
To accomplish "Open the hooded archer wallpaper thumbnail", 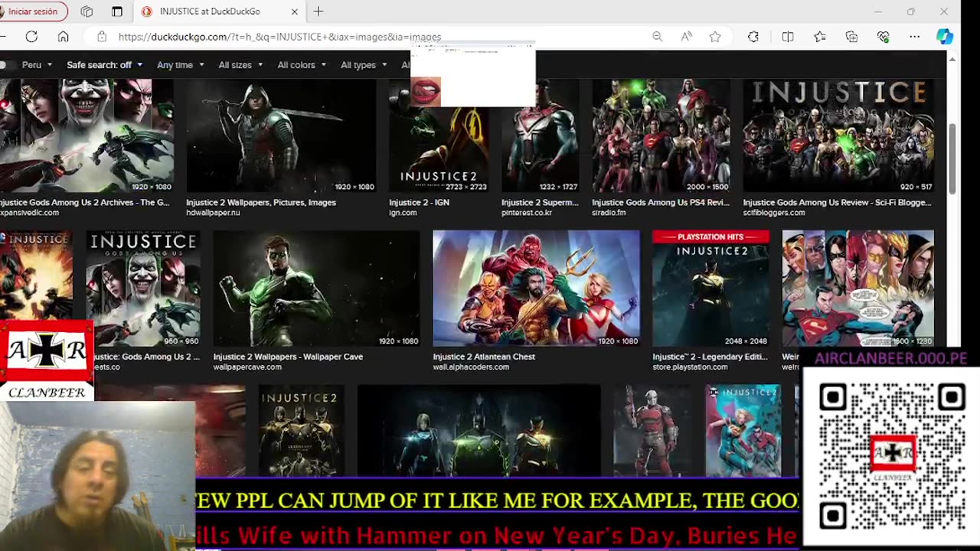I will click(281, 135).
